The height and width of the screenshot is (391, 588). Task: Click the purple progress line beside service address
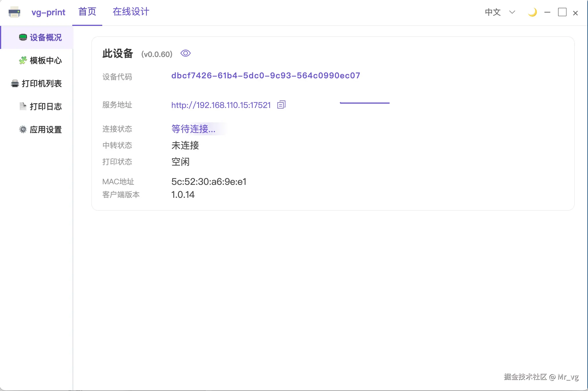(x=365, y=103)
